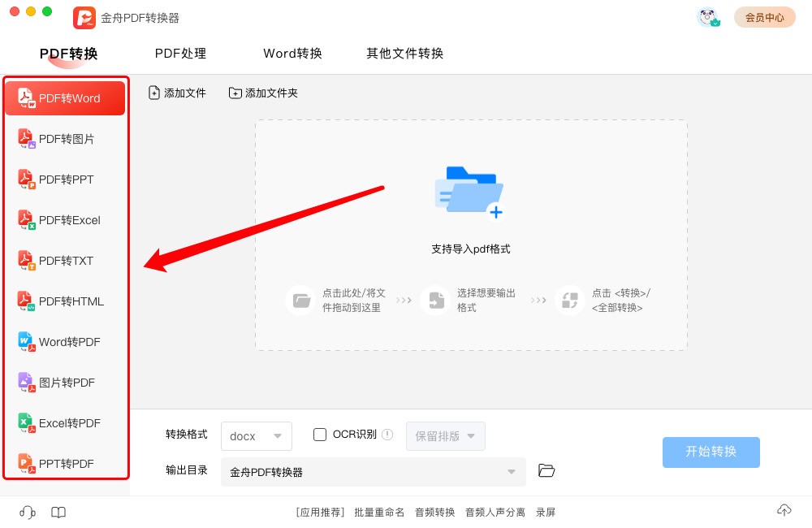Open the 图片转PDF tool
The image size is (812, 528).
65,382
